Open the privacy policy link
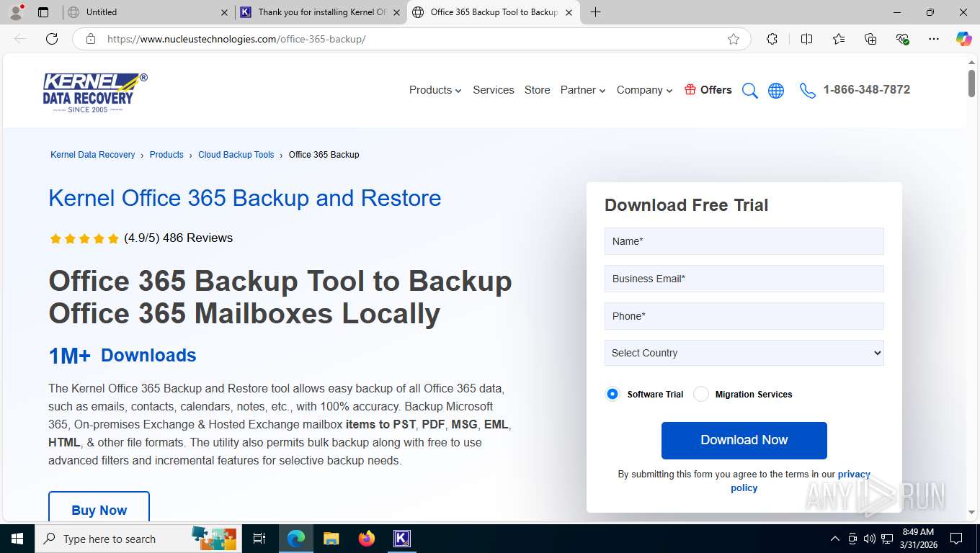The image size is (980, 553). pyautogui.click(x=800, y=481)
